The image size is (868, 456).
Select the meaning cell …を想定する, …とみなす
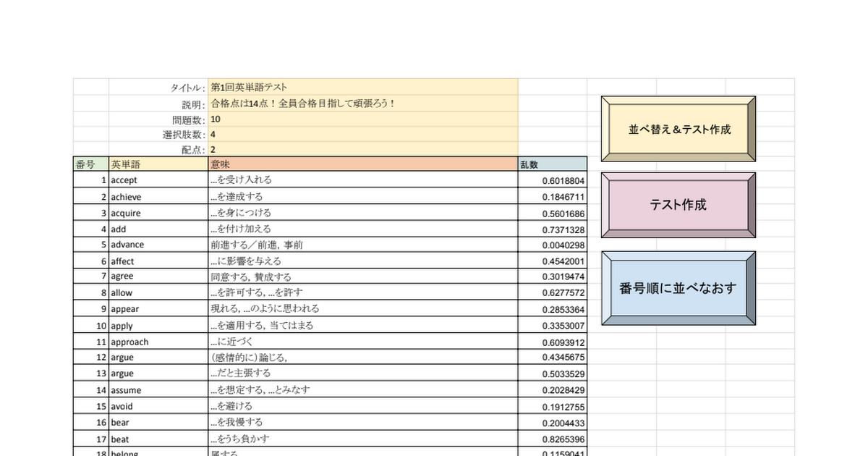point(363,389)
